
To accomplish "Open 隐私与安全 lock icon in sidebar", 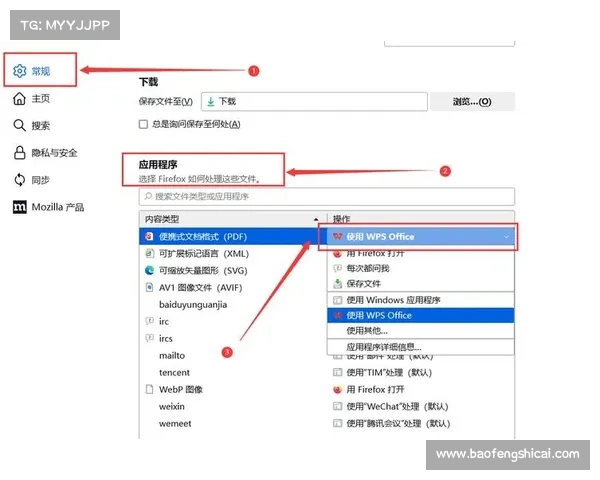I will (19, 153).
